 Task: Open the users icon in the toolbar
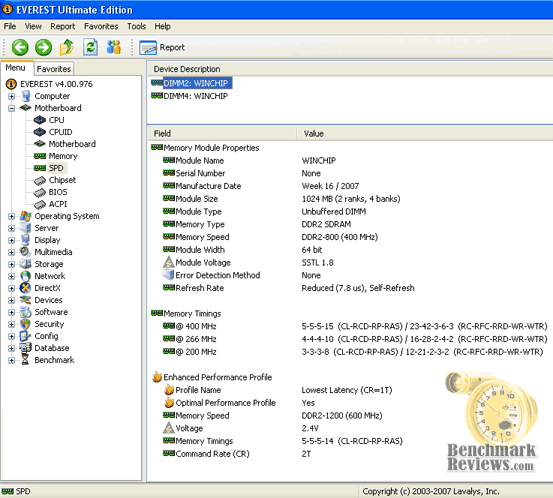tap(114, 47)
